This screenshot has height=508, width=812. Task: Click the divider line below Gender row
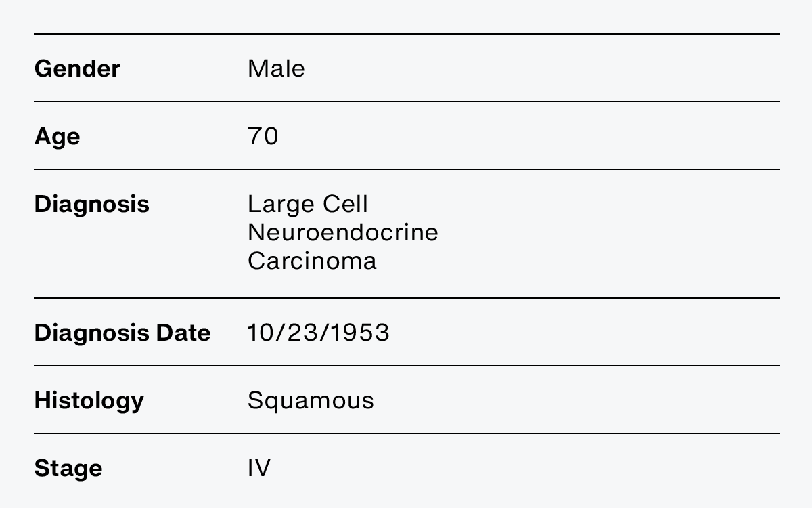407,102
